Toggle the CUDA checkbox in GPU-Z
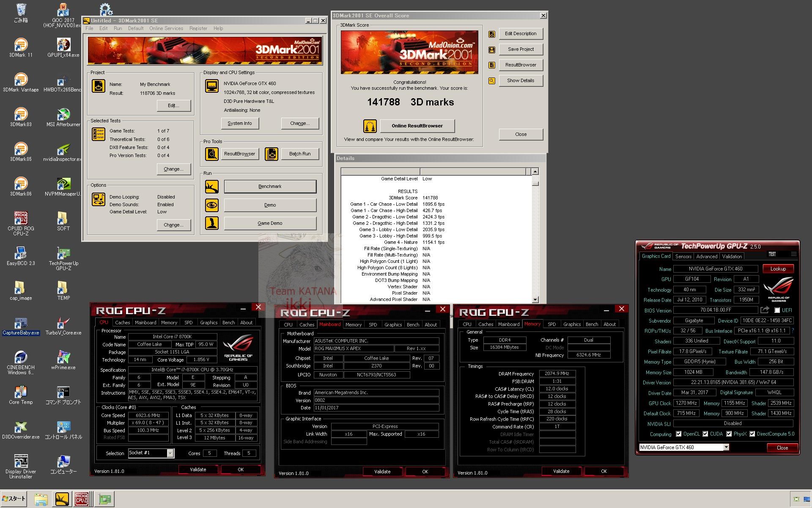This screenshot has width=812, height=508. (x=705, y=434)
